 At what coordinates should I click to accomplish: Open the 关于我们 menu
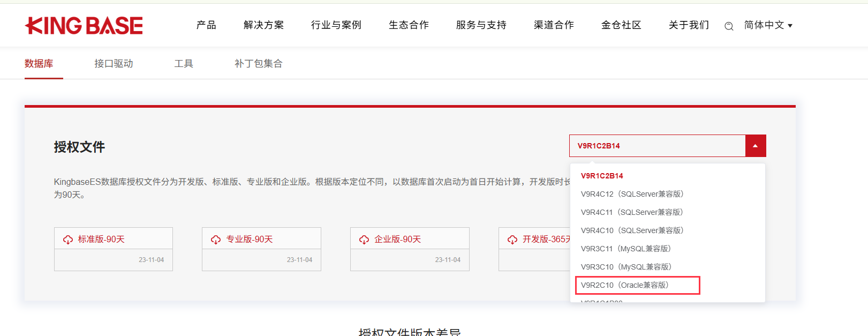click(689, 25)
